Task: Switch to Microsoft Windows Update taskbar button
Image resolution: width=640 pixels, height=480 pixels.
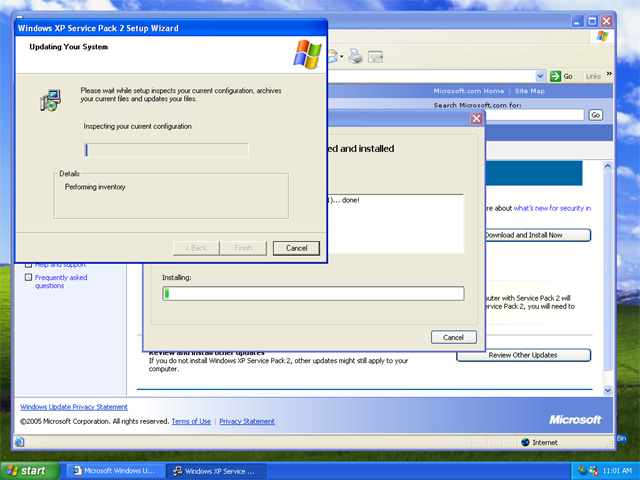Action: tap(115, 471)
